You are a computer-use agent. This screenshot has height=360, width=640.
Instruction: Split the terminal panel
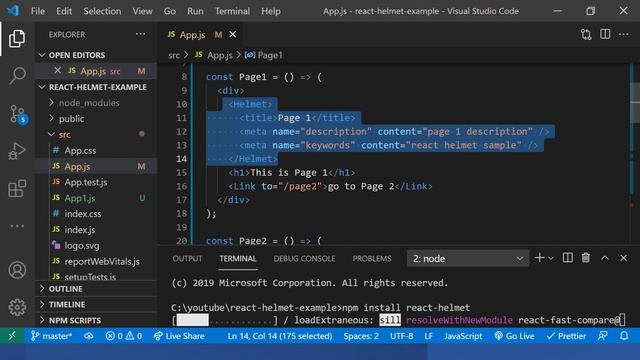(x=567, y=258)
